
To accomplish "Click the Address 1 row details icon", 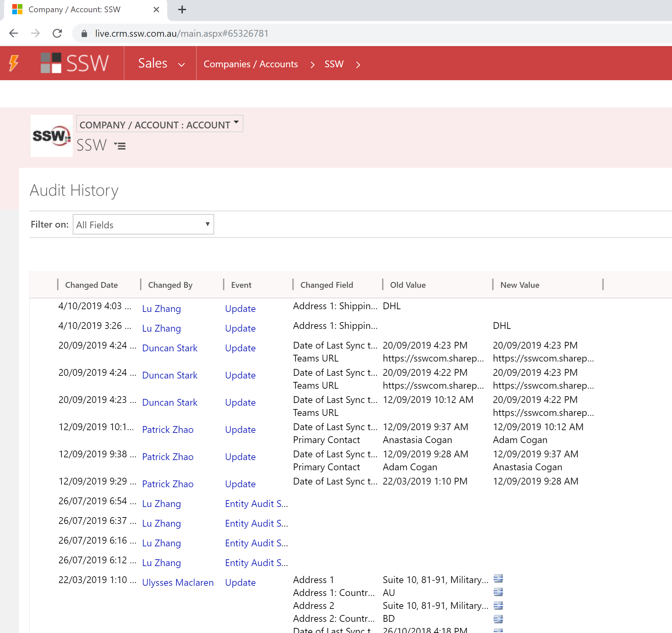I will (x=498, y=579).
